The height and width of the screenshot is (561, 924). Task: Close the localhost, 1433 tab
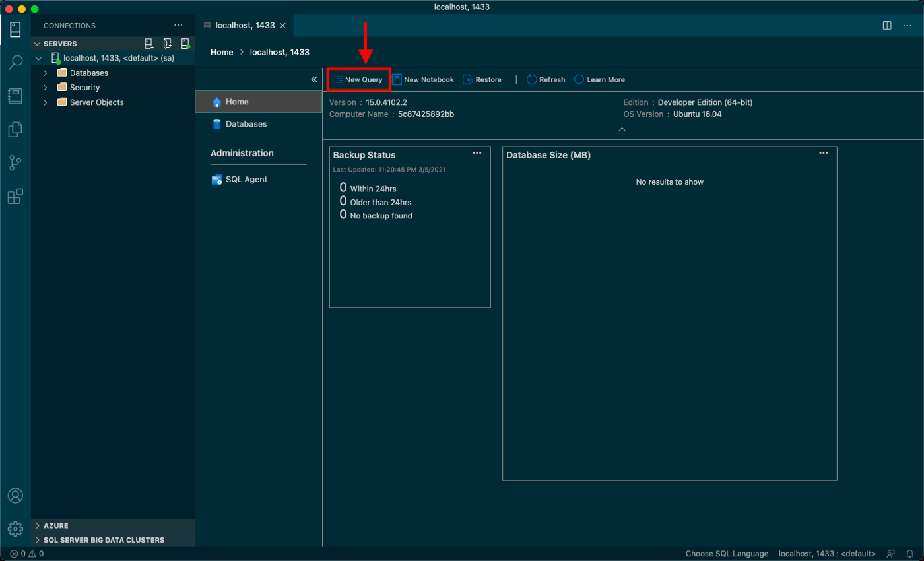282,26
